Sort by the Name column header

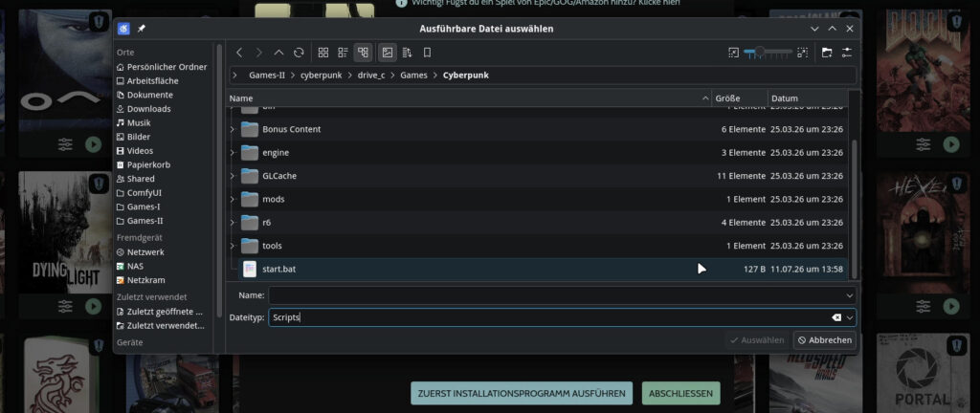(469, 98)
